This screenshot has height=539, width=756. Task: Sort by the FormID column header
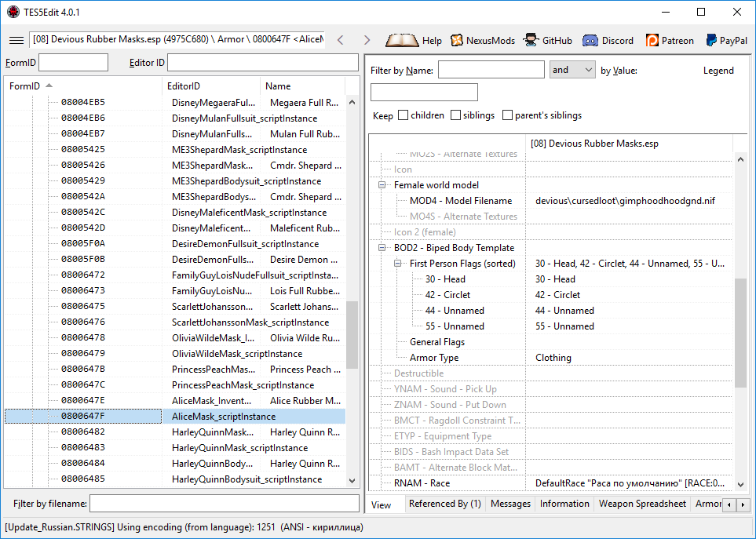point(83,86)
